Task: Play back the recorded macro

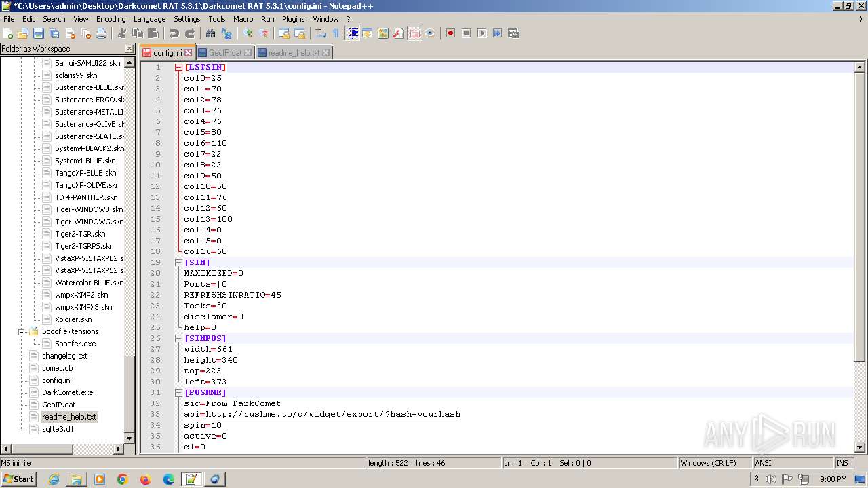Action: [481, 33]
